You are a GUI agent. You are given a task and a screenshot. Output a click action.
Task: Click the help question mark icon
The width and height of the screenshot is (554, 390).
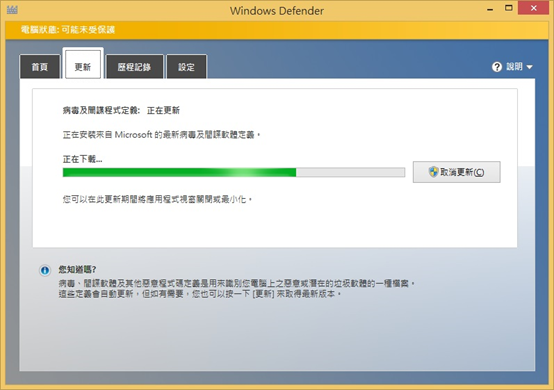tap(497, 67)
